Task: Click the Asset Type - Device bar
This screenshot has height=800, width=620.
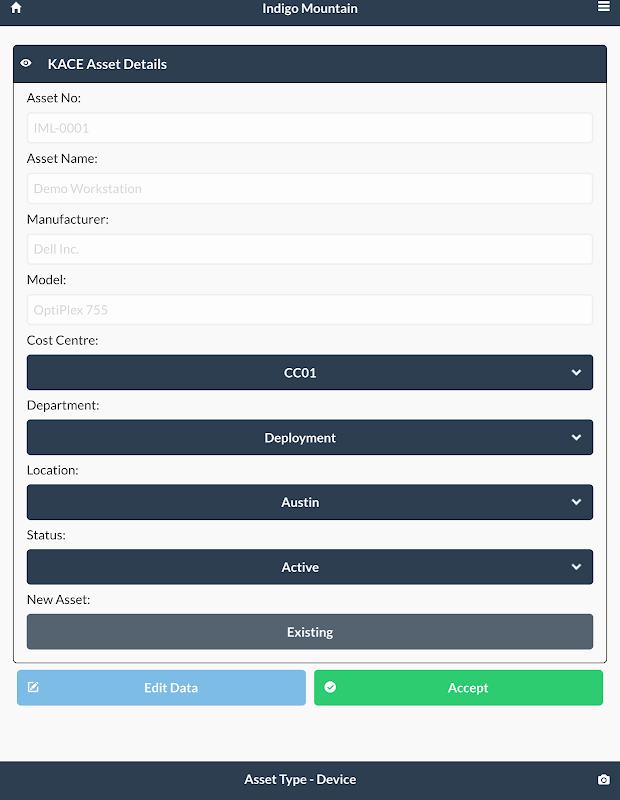Action: pyautogui.click(x=300, y=780)
